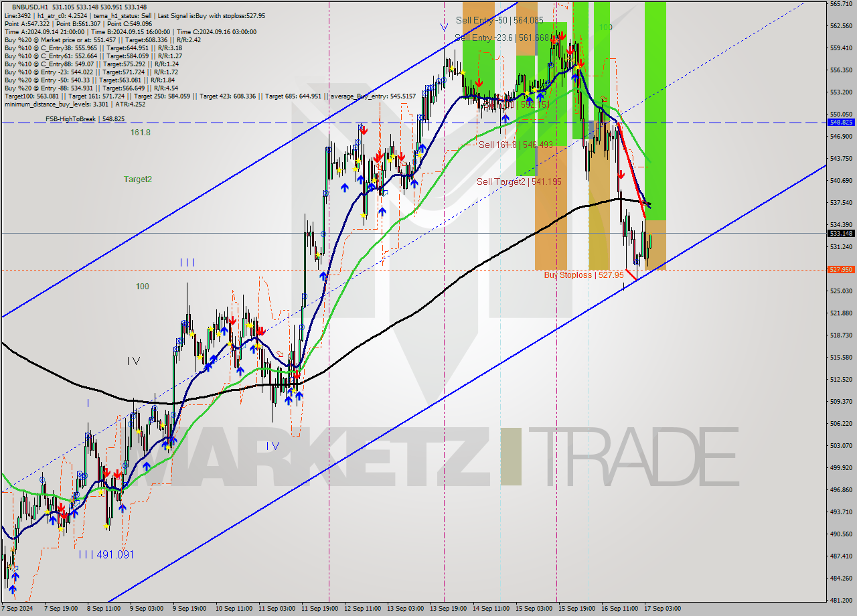Click the red 527.950 stoploss price tag
The image size is (857, 616).
[x=841, y=270]
